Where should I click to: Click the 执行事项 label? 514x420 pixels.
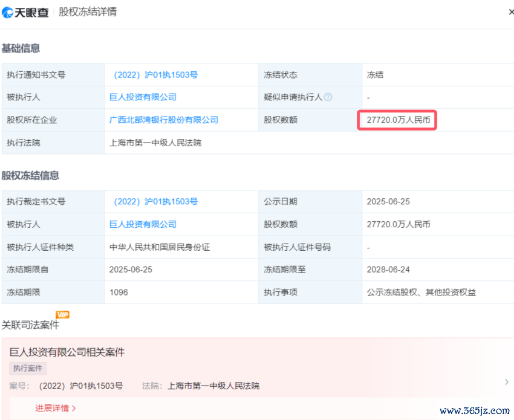(x=281, y=292)
